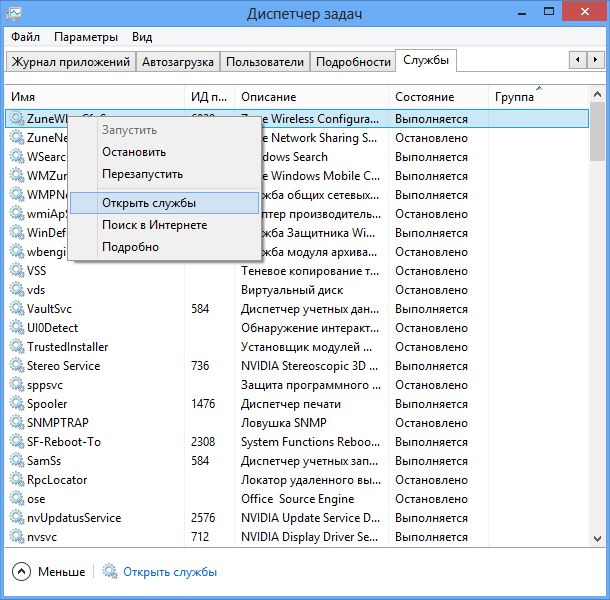Screen dimensions: 610x600
Task: Click the gear icon beside TrustedInstaller
Action: point(17,347)
